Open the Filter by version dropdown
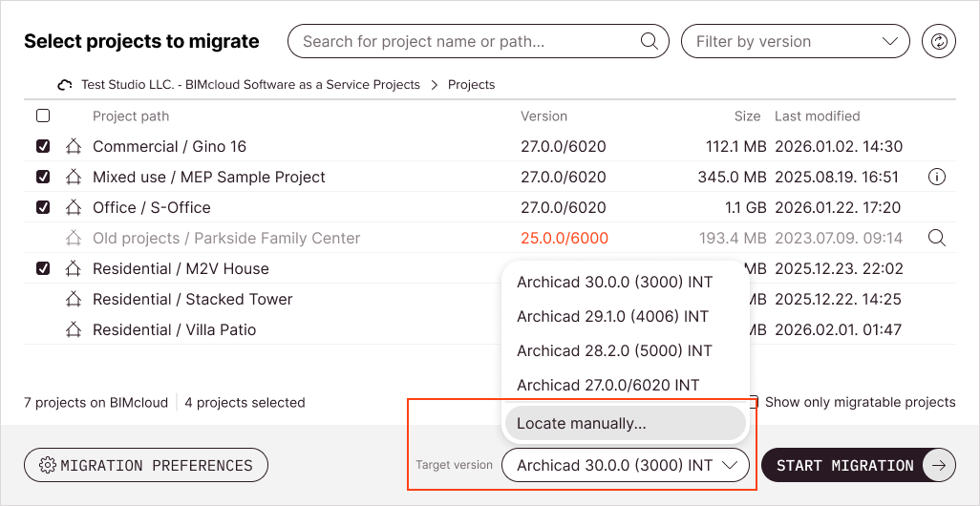This screenshot has height=506, width=980. tap(795, 42)
